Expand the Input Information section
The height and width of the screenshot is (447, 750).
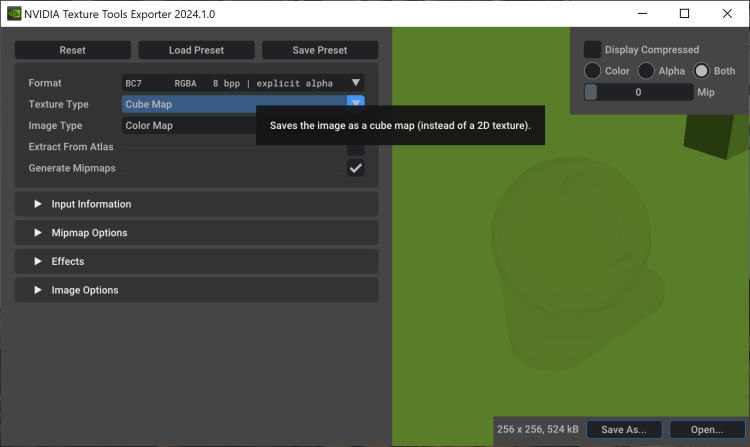[x=197, y=204]
